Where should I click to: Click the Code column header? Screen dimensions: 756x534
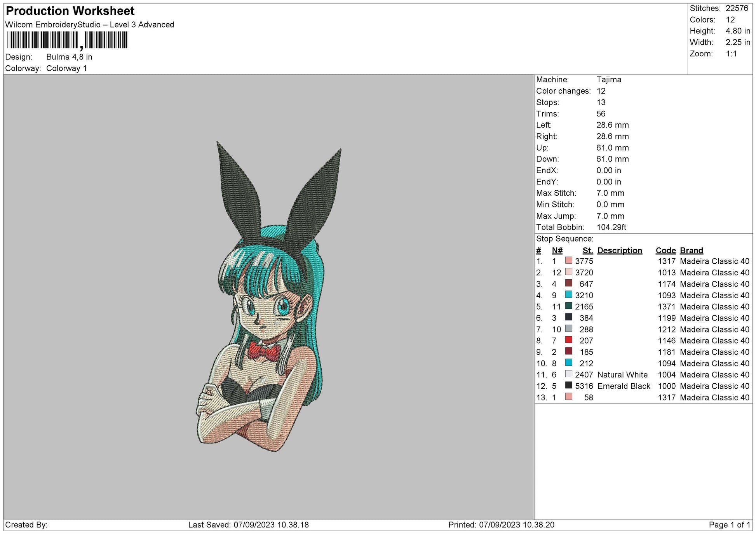(x=665, y=250)
